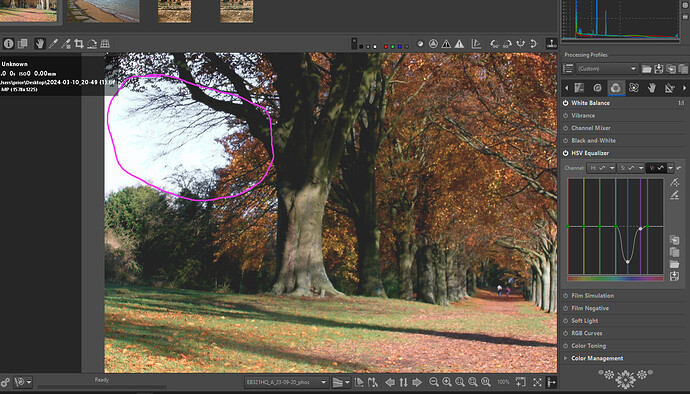Go to the previous image arrow

pyautogui.click(x=389, y=382)
